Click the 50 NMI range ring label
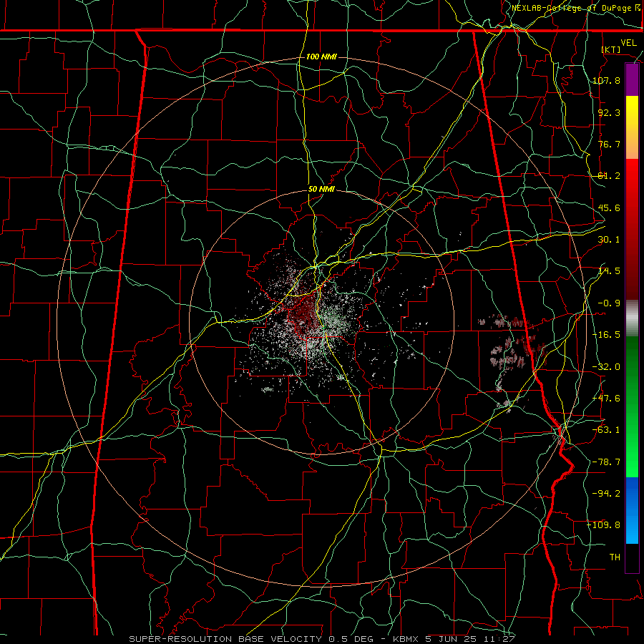This screenshot has height=644, width=644. point(321,190)
